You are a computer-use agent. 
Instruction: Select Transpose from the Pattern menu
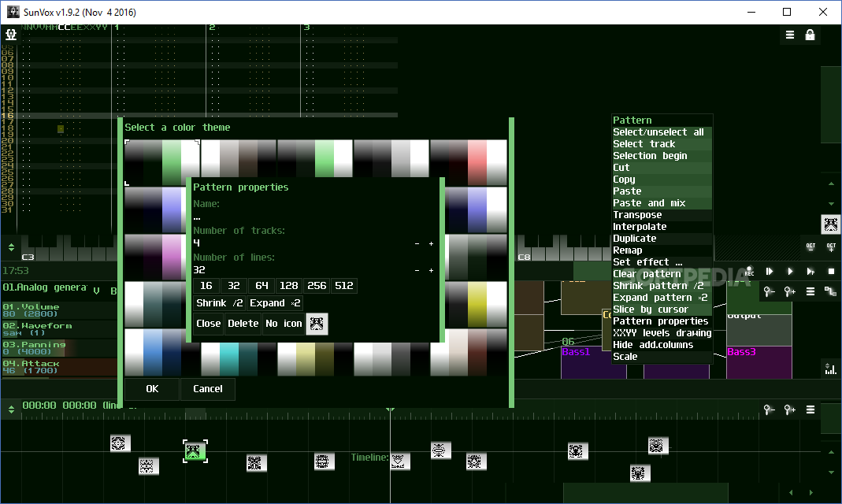point(662,215)
